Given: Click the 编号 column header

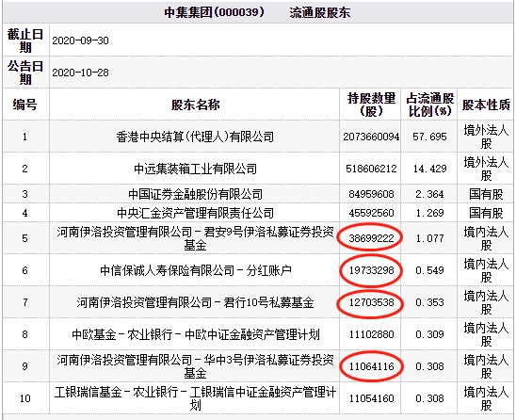Looking at the screenshot, I should click(25, 105).
